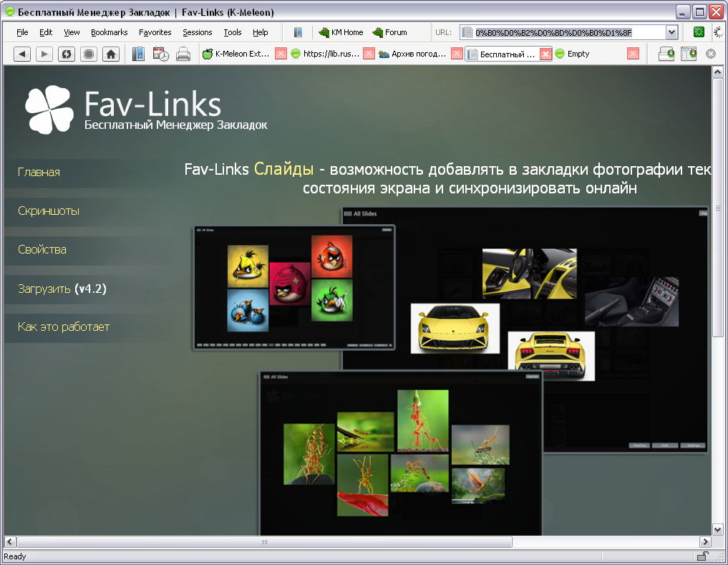This screenshot has width=728, height=565.
Task: Click horizontal scrollbar right arrow
Action: [705, 542]
